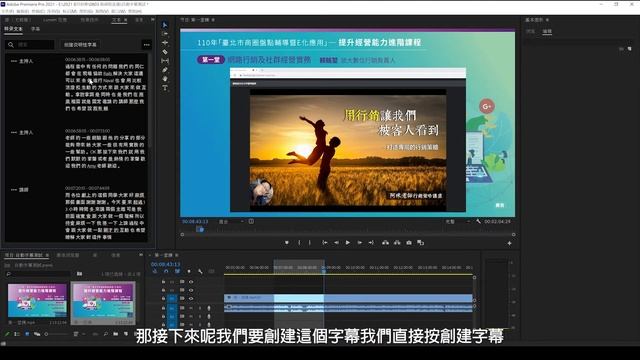Toggle Linked Selection in the timeline
This screenshot has height=360, width=640.
point(178,271)
